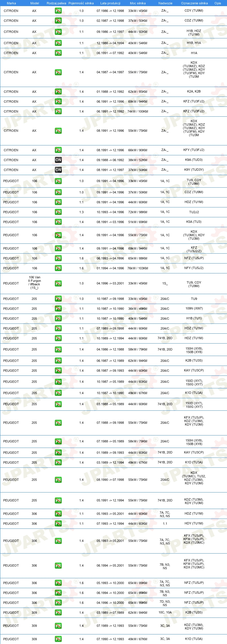Select the 72kW / 98KM power cell
227x644 pixels.
(138, 212)
